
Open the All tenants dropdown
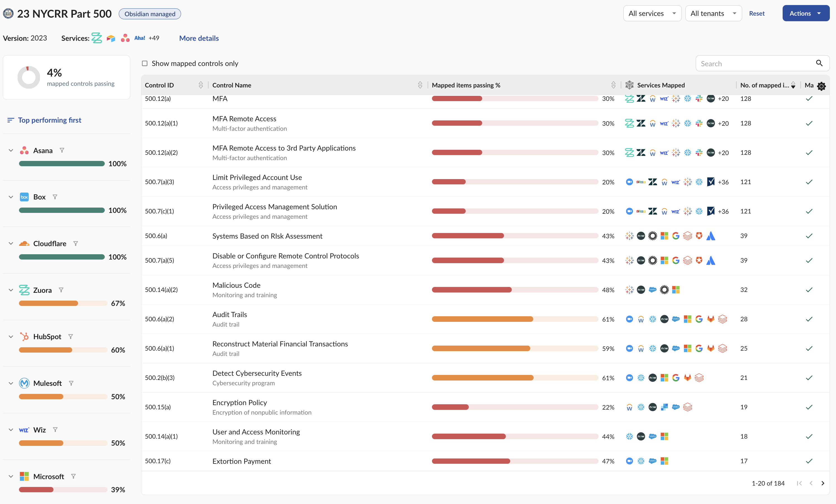713,14
